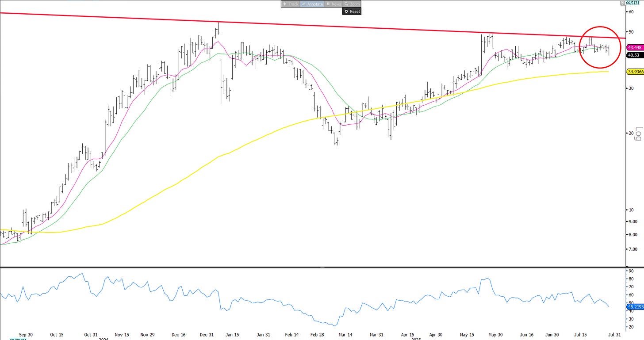Select the magenta 43.448 price tag

coord(634,47)
